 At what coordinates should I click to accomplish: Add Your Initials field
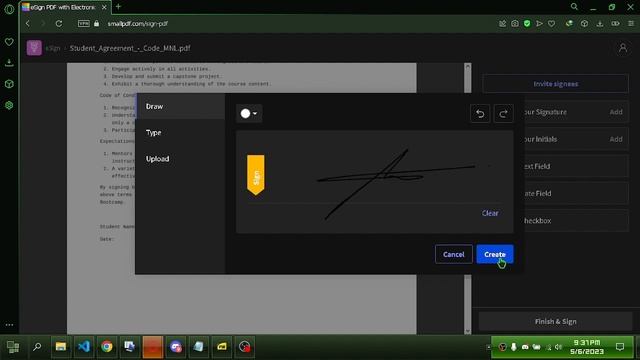616,139
